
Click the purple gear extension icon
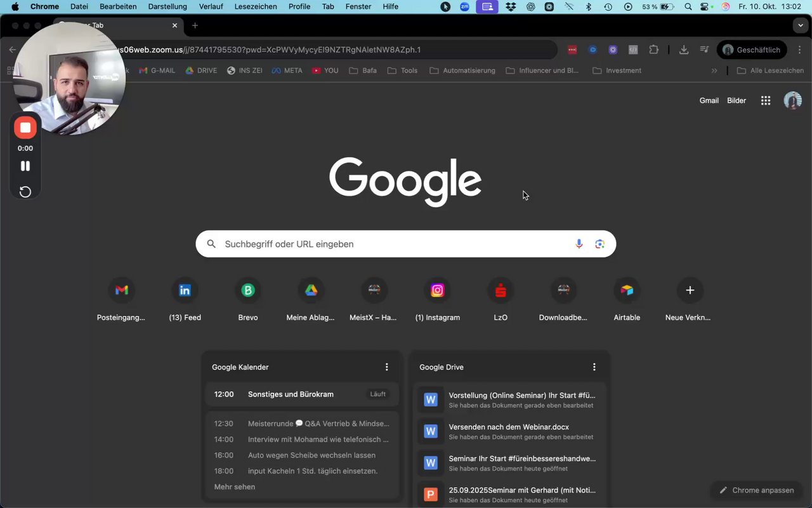(613, 50)
